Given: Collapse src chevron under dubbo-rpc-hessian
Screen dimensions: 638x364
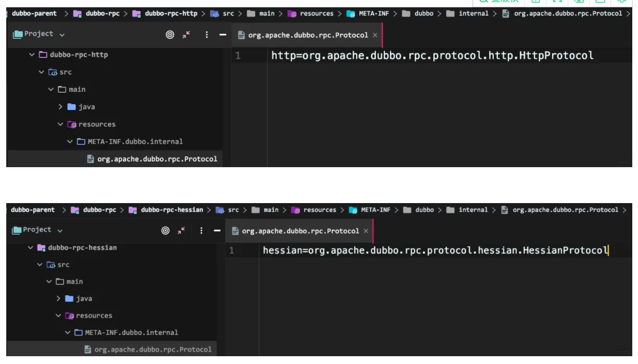Looking at the screenshot, I should click(x=40, y=265).
